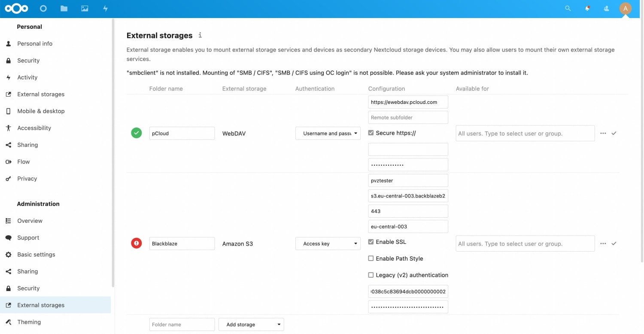The image size is (644, 334).
Task: Toggle the Enable SSL checkbox
Action: (x=371, y=242)
